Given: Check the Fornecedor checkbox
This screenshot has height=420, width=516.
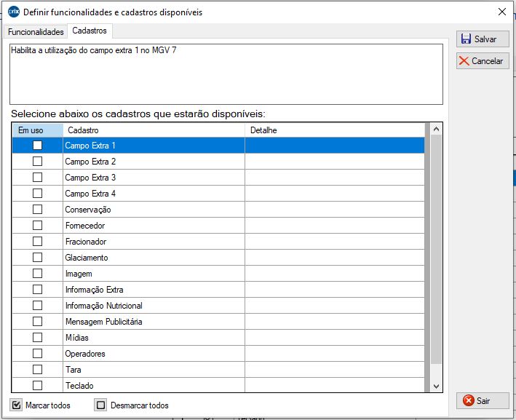Looking at the screenshot, I should [37, 226].
